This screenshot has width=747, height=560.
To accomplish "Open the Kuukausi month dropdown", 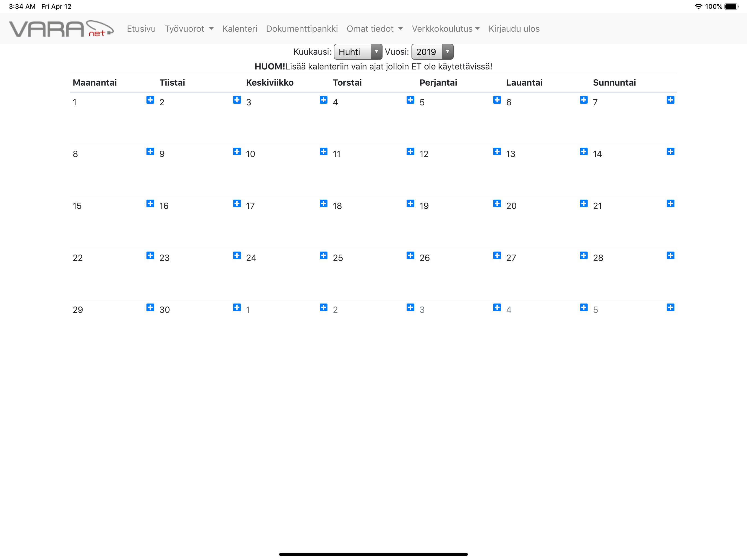I will click(358, 52).
